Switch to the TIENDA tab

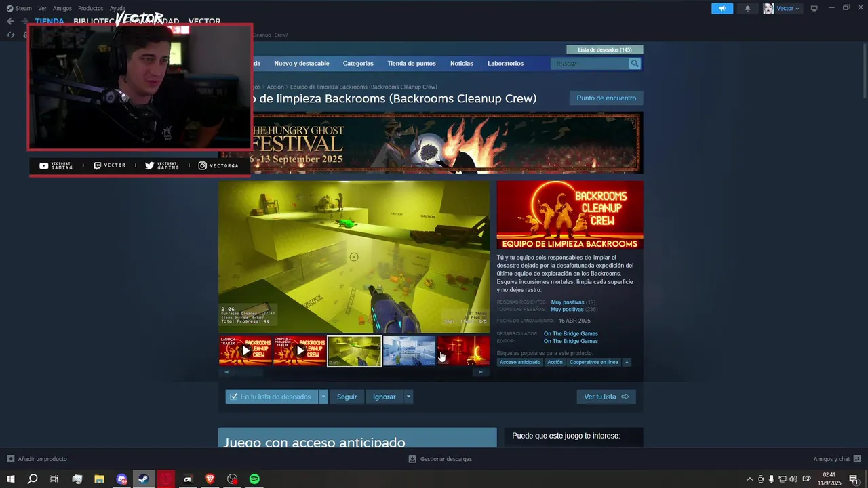[50, 21]
